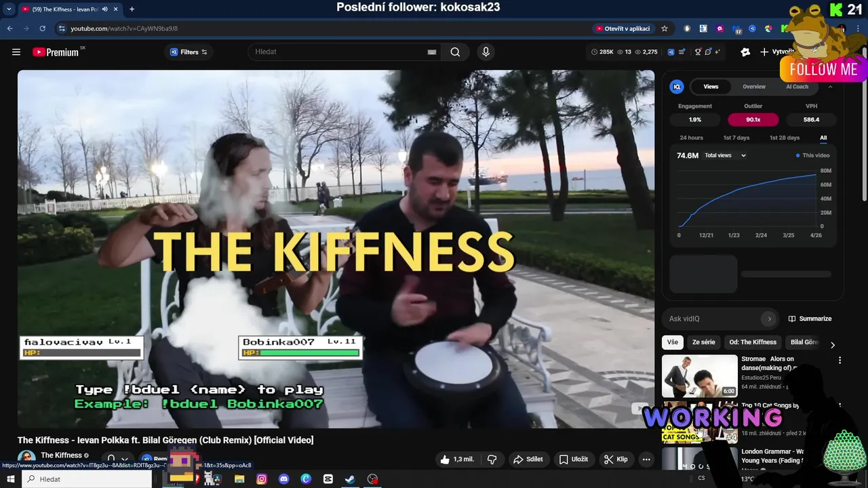
Task: Collapse the vidIQ panel with the chevron
Action: [830, 87]
